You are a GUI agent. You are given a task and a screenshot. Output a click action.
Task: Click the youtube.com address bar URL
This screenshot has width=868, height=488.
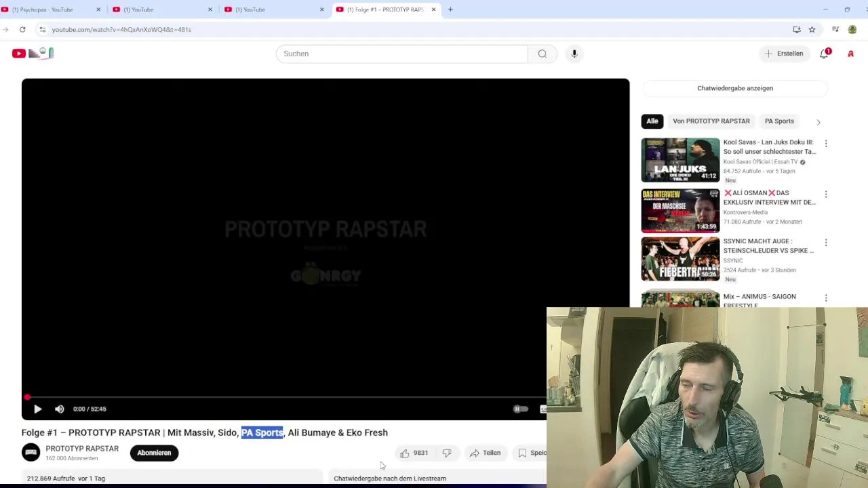coord(121,29)
